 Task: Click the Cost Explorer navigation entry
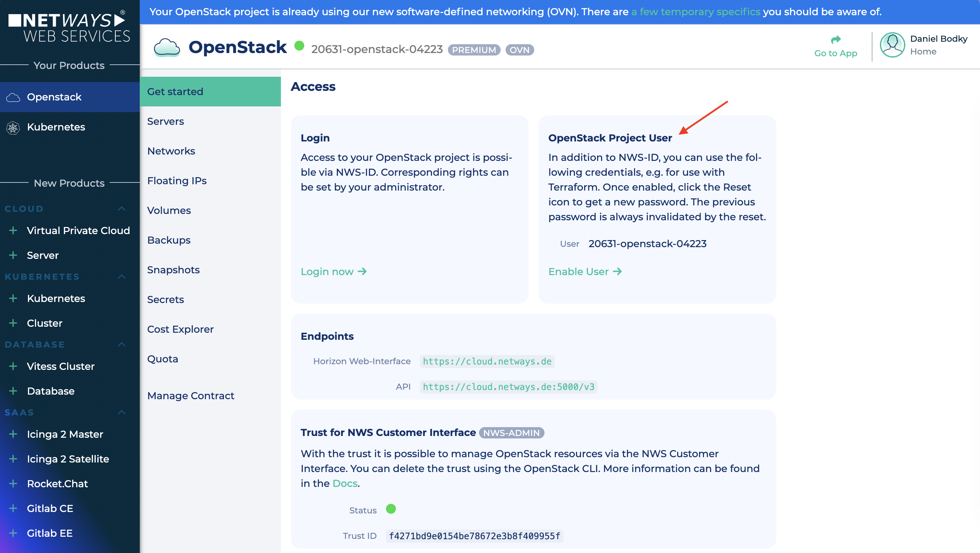[180, 329]
